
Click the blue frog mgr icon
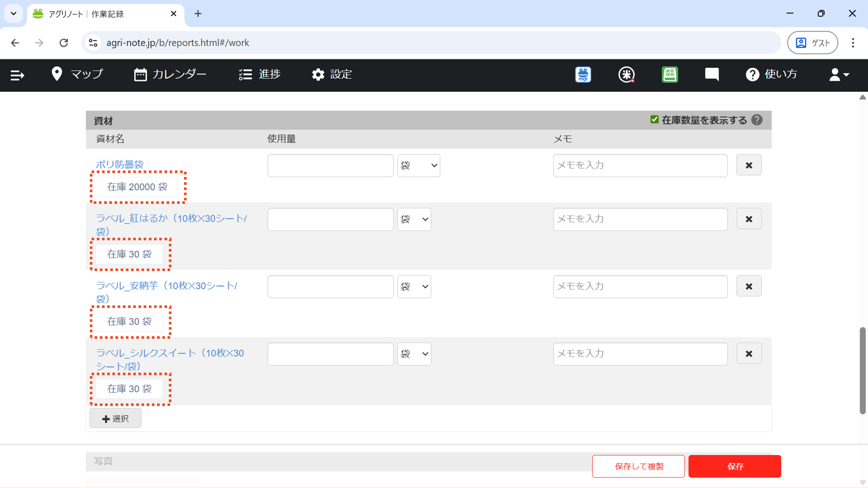coord(583,75)
